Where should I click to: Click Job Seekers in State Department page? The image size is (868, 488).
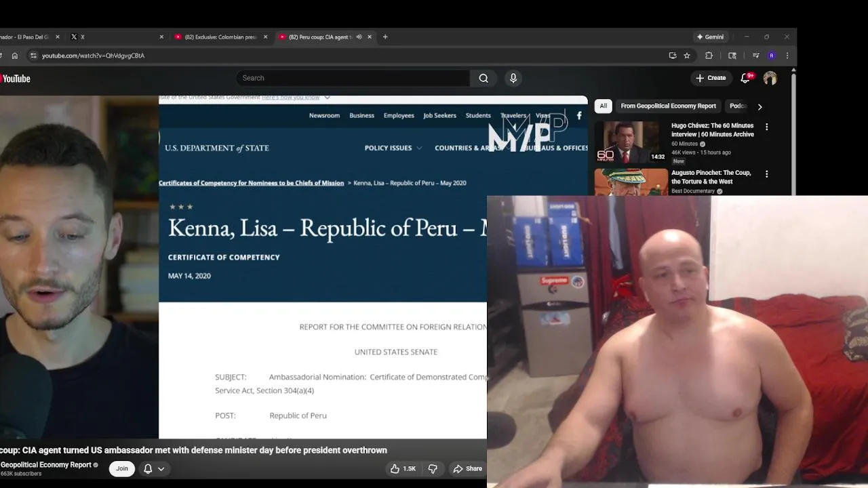coord(439,115)
